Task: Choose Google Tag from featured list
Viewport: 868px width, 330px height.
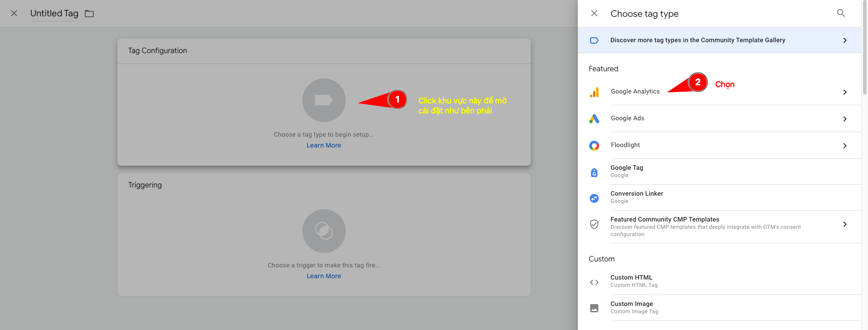Action: 627,171
